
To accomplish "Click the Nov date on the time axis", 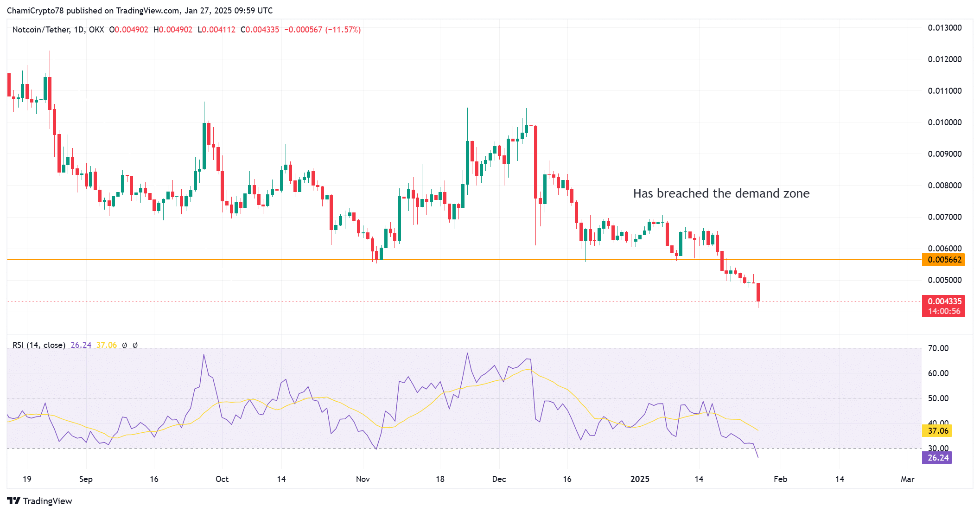I will pyautogui.click(x=363, y=479).
